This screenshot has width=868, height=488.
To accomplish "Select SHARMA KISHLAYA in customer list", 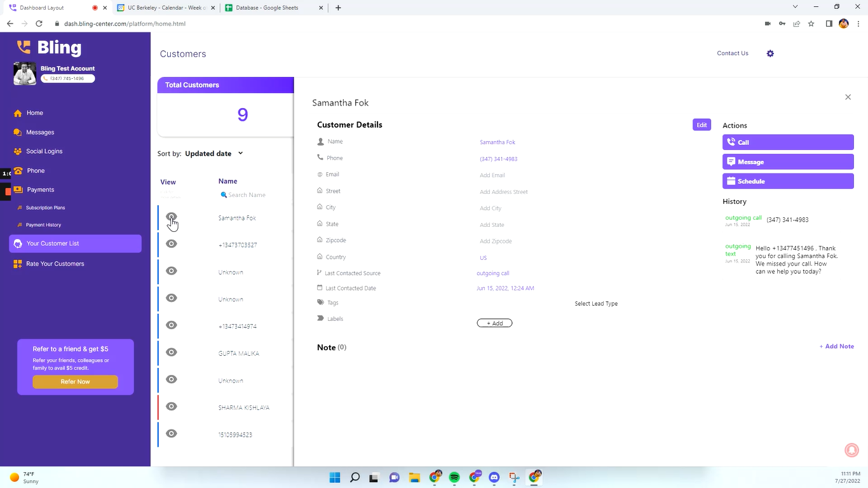I will (x=244, y=408).
